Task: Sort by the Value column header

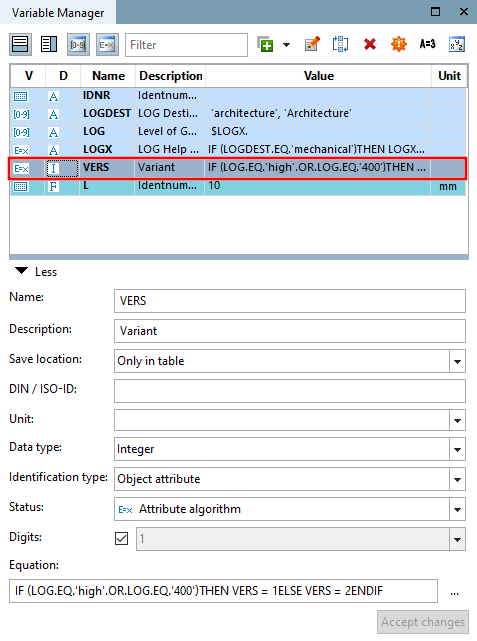Action: click(318, 76)
